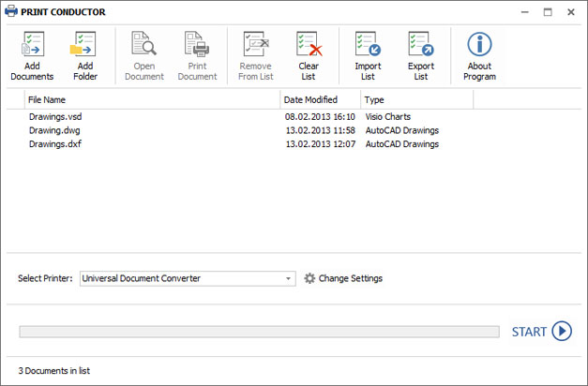Sort by Date Modified column header
Screen dimensions: 588x386
pos(320,99)
